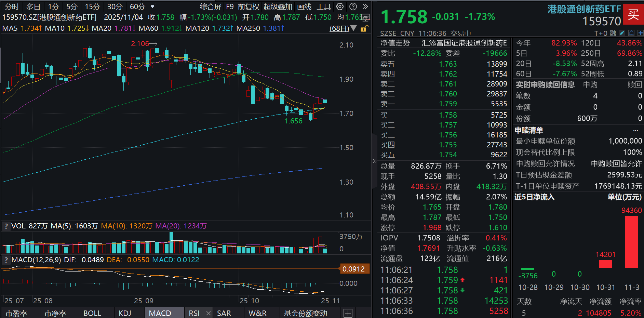Click the circular help question-mark icon
The width and height of the screenshot is (644, 318).
click(x=353, y=6)
